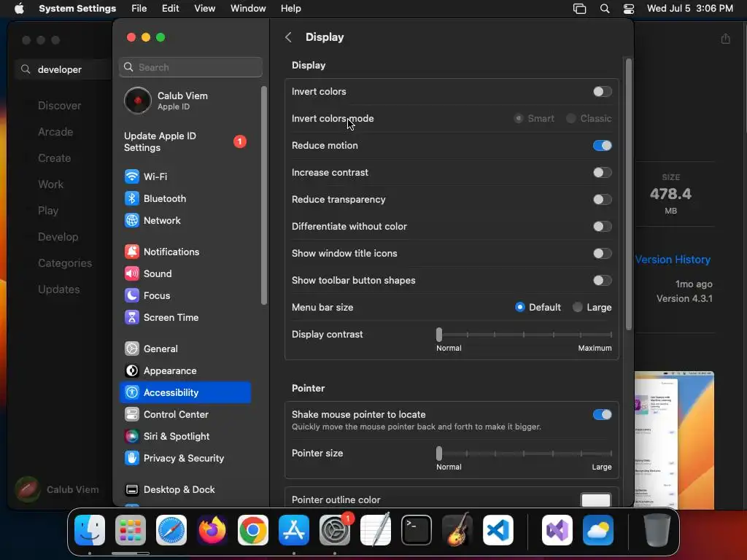Open the Apple menu
The width and height of the screenshot is (747, 560).
19,9
